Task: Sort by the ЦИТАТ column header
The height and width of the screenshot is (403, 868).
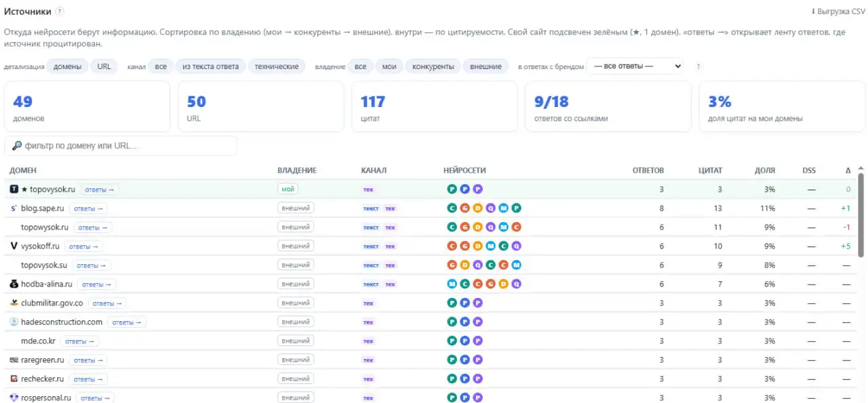Action: [711, 171]
